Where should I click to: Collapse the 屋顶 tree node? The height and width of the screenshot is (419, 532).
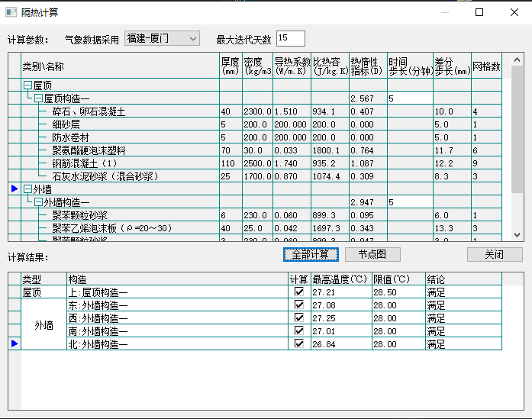click(27, 86)
